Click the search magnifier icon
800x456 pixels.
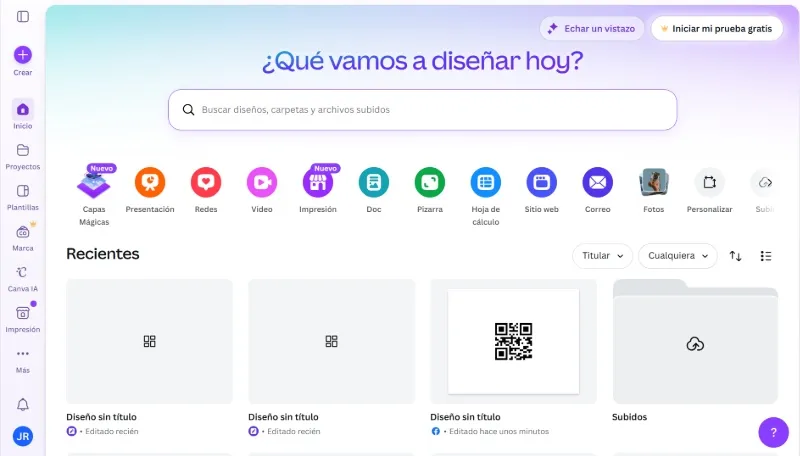click(188, 110)
